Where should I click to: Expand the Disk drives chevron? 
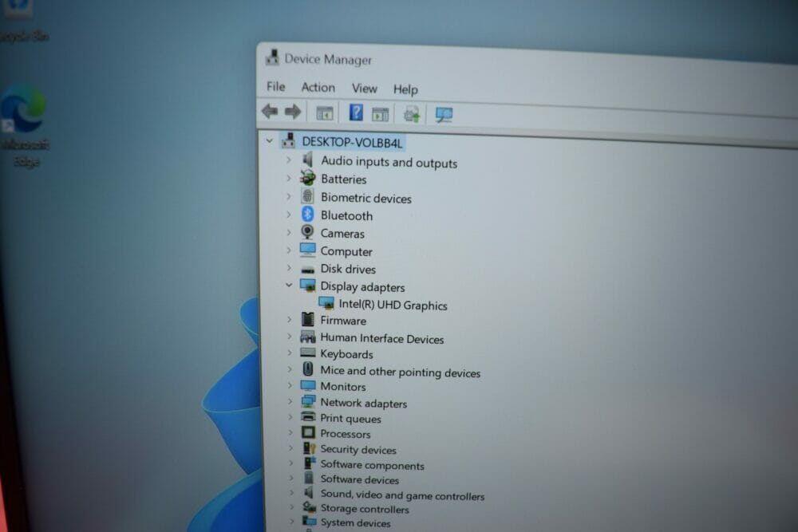coord(289,267)
